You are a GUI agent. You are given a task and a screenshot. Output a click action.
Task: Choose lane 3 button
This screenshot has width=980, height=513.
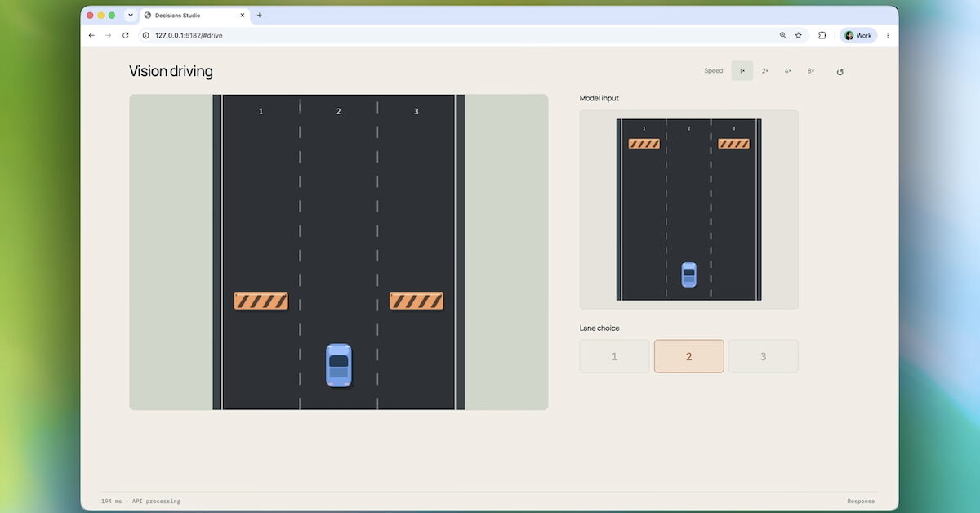click(x=764, y=356)
